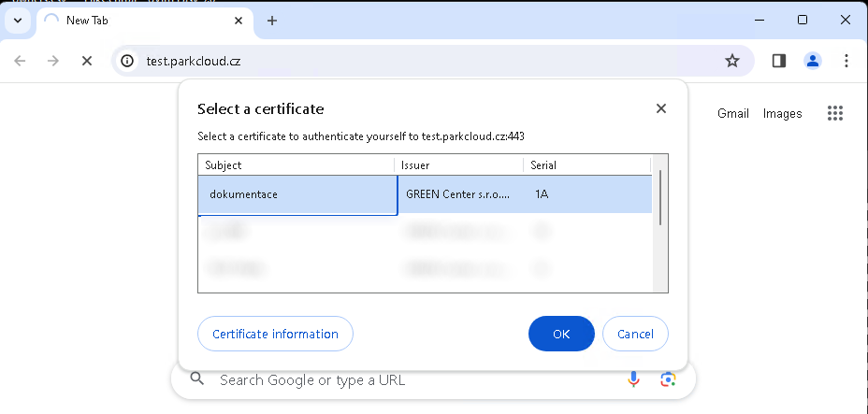Image resolution: width=868 pixels, height=414 pixels.
Task: Open the Chrome side panel
Action: coord(778,61)
